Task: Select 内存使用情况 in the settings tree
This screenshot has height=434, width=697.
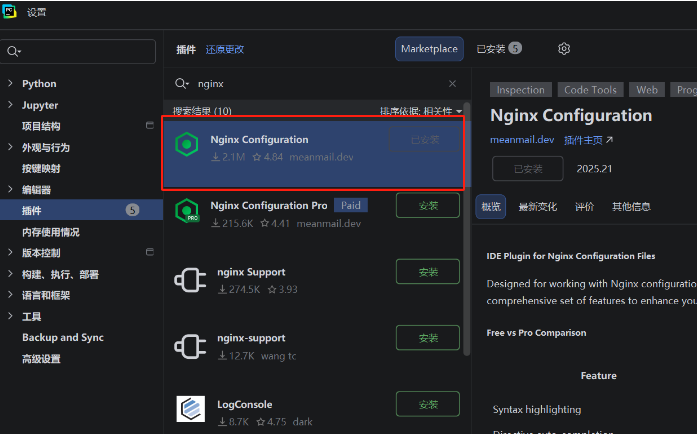Action: [51, 232]
